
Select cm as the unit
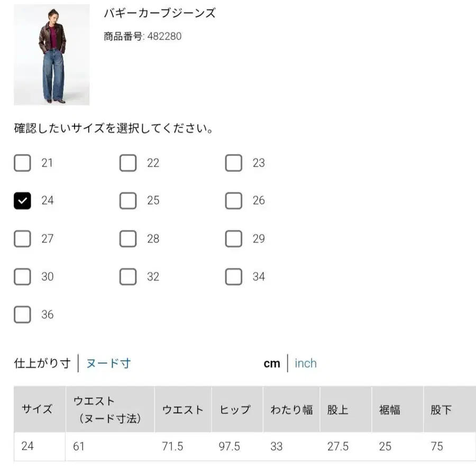pyautogui.click(x=272, y=363)
